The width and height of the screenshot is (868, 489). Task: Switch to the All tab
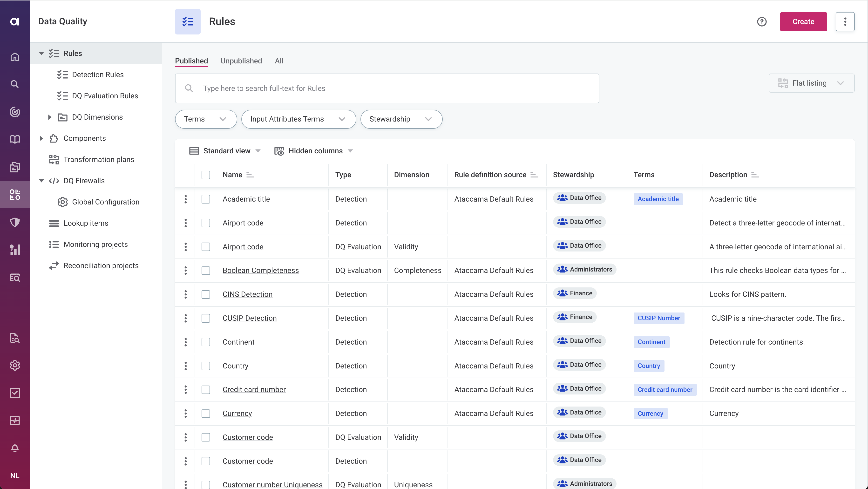point(279,61)
